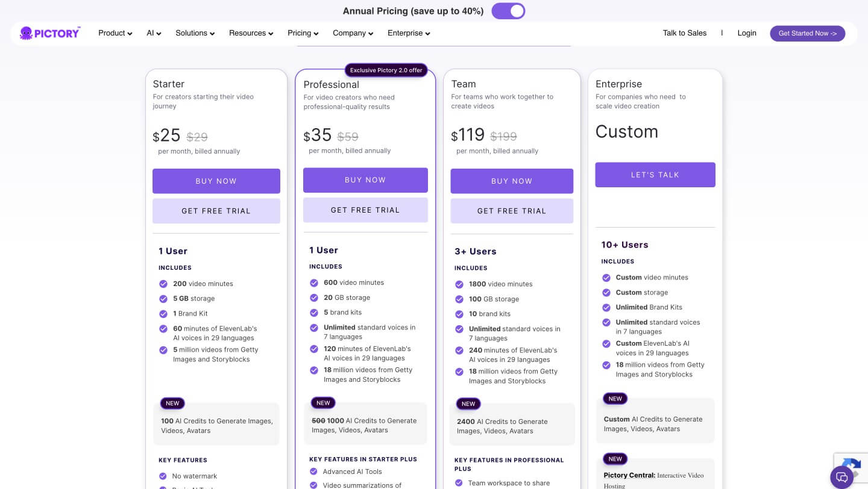
Task: Click the checkmark beside No watermark
Action: point(163,476)
